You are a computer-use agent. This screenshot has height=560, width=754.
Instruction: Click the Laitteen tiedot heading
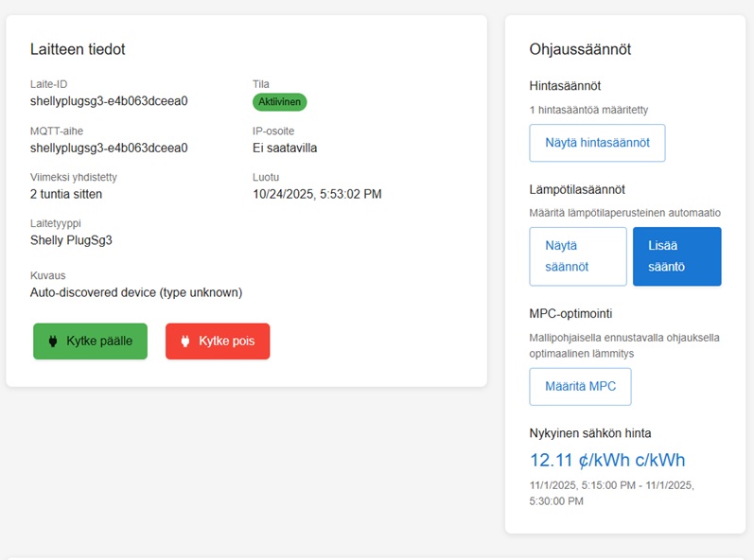pos(78,49)
